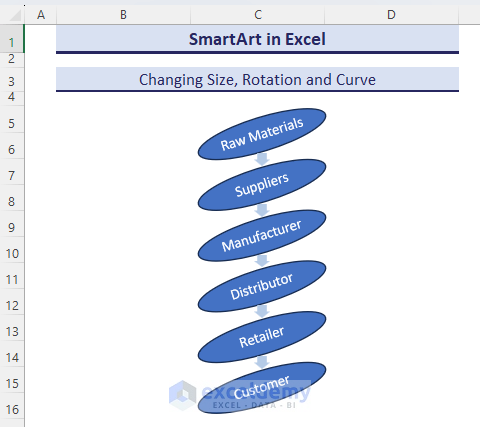Select column D header

pos(391,15)
